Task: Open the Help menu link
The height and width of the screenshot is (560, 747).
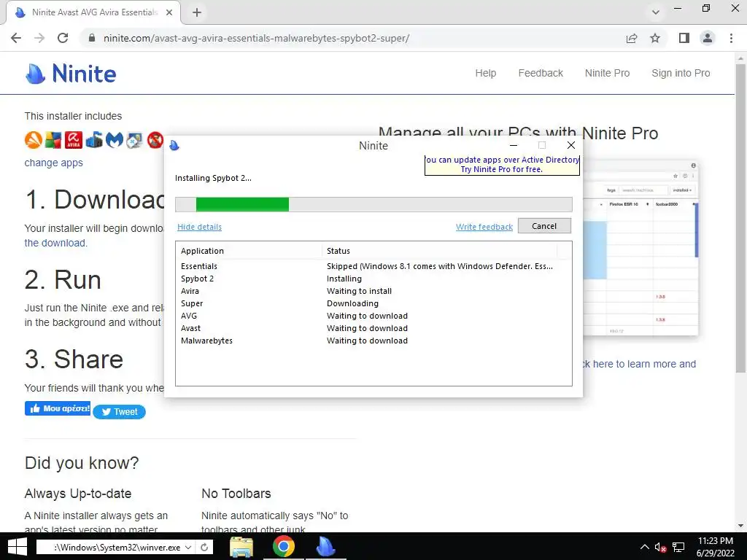Action: [485, 73]
